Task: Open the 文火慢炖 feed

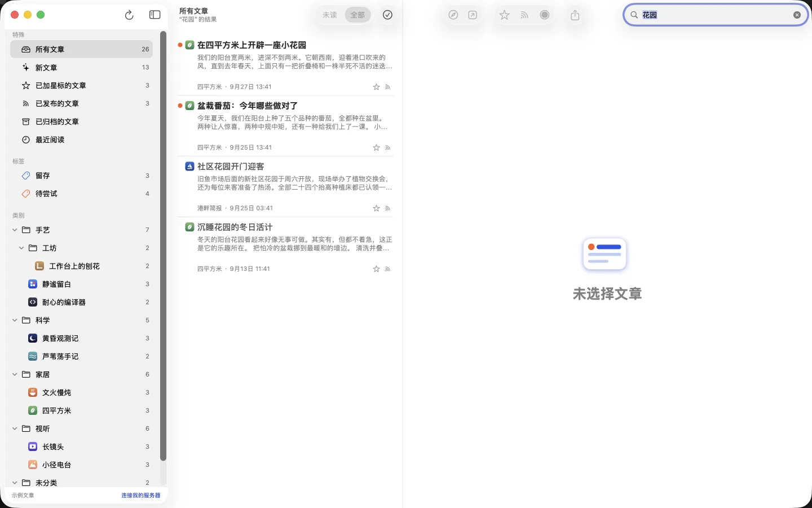Action: pos(82,392)
